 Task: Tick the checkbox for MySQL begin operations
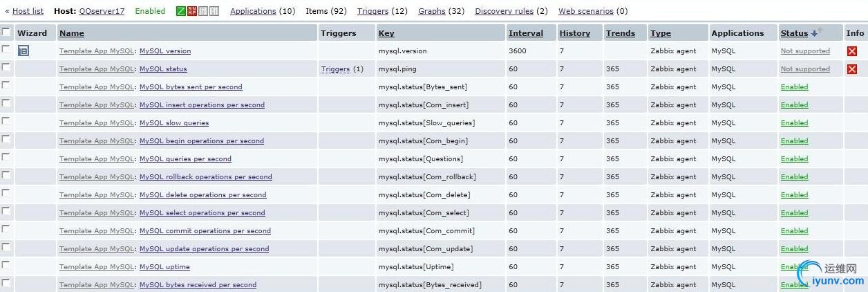click(6, 139)
